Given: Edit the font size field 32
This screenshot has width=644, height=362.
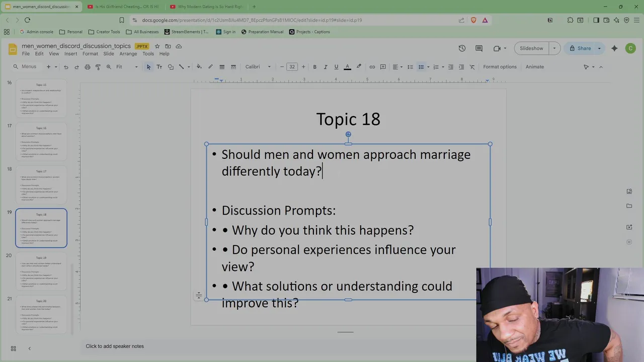Looking at the screenshot, I should coord(292,67).
